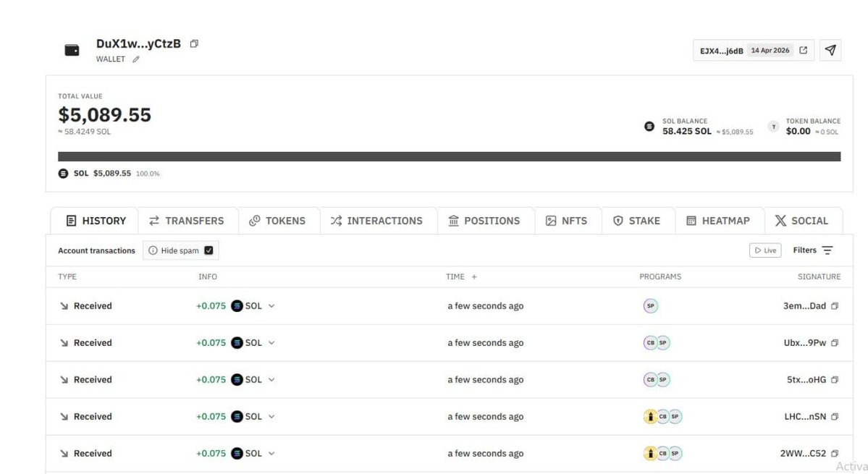
Task: Click the token balance T icon
Action: click(x=773, y=127)
